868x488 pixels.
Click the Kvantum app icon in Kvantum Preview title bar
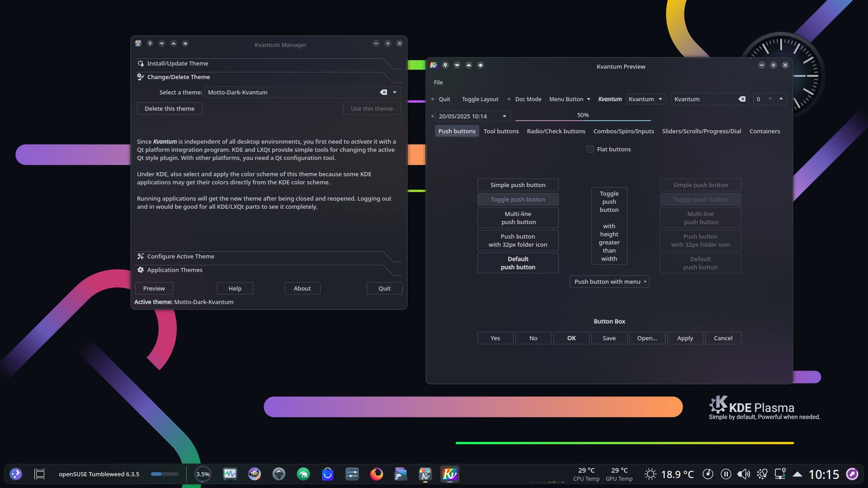[434, 65]
